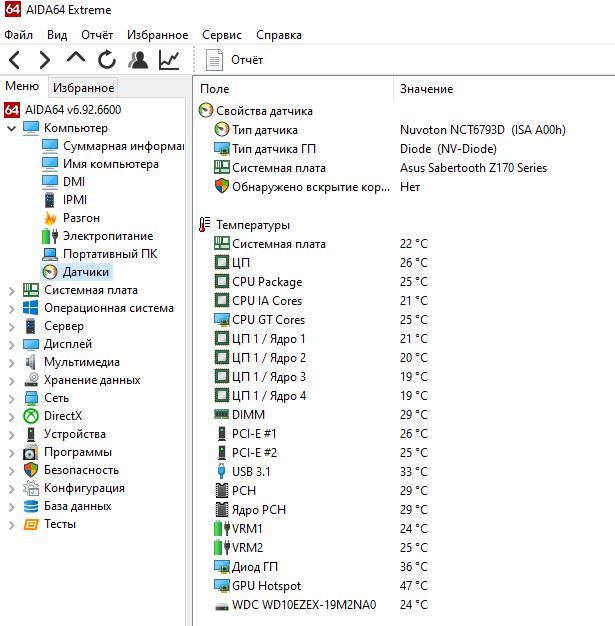615x626 pixels.
Task: Click the Forward navigation arrow
Action: 45,60
